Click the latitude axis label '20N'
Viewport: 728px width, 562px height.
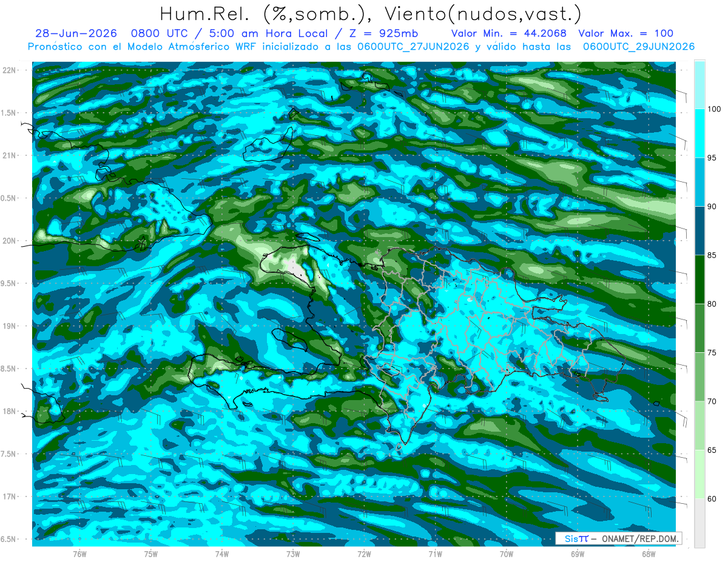pos(9,241)
